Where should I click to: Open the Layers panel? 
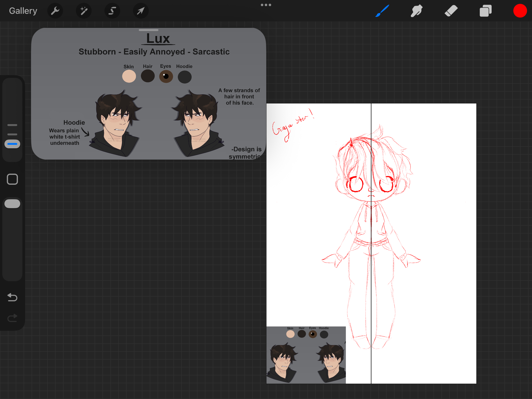(x=485, y=11)
